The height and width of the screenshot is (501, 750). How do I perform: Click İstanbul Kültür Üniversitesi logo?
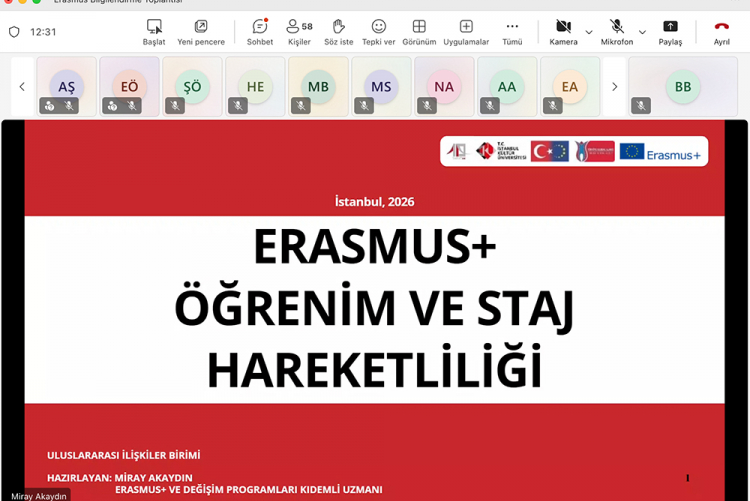pos(501,151)
